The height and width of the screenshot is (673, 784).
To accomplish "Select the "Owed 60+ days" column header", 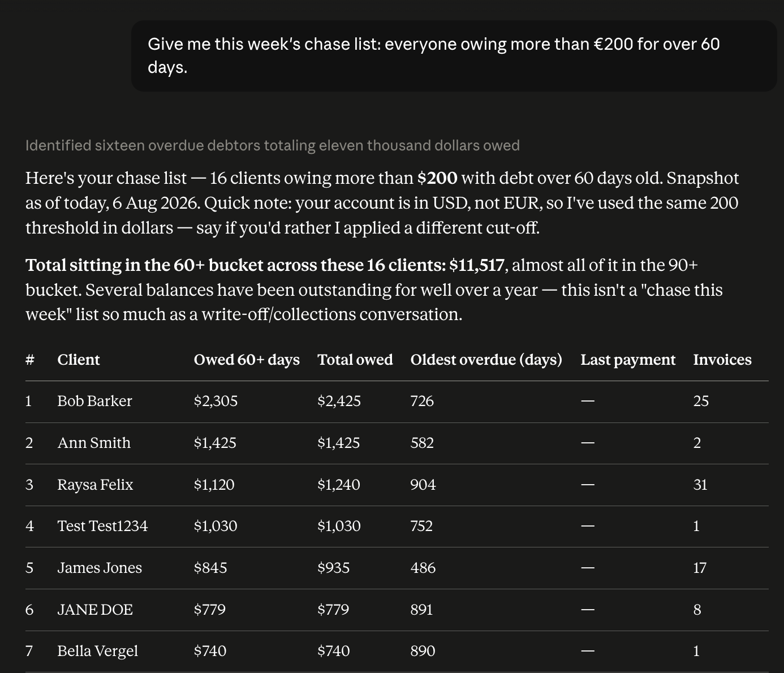I will click(247, 360).
